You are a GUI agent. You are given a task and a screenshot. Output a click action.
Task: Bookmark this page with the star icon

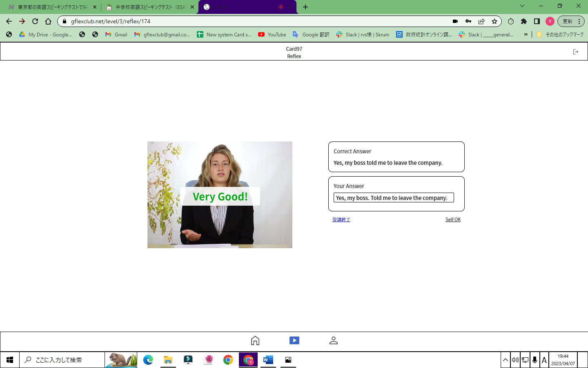point(494,21)
